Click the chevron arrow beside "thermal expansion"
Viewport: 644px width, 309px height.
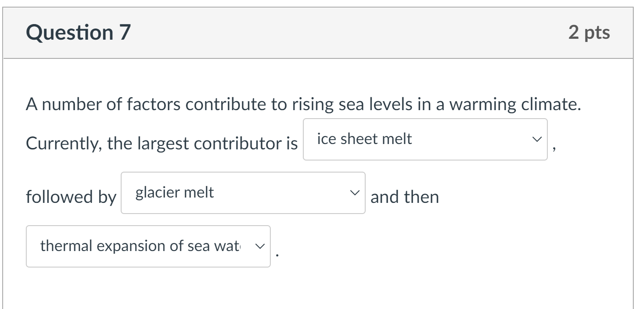(x=259, y=246)
